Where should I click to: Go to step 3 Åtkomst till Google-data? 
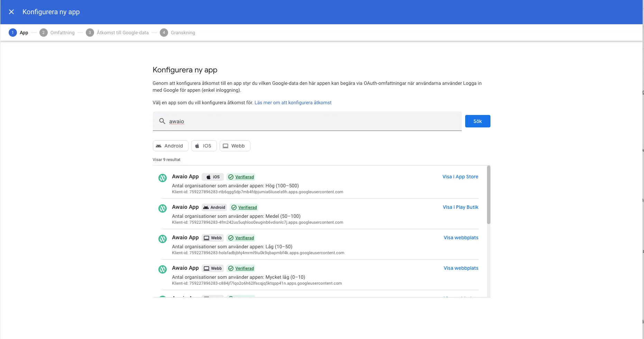(x=117, y=33)
